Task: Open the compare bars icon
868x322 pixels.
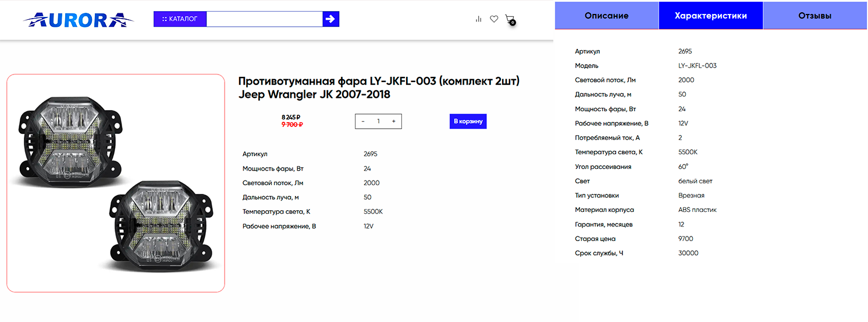Action: (x=479, y=19)
